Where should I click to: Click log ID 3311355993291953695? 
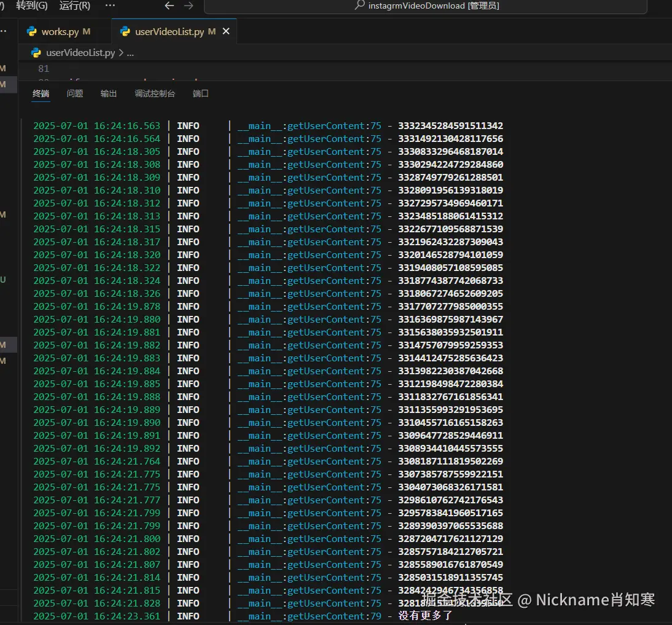(x=450, y=410)
